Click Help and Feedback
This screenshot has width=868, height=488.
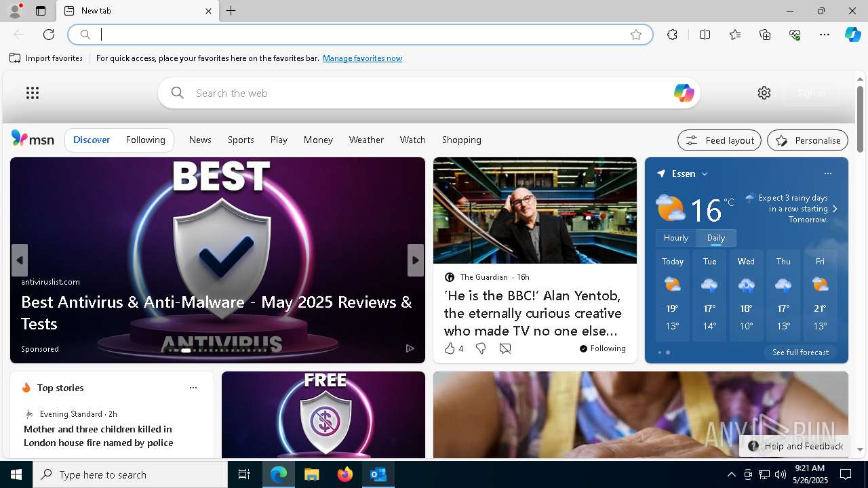[795, 446]
